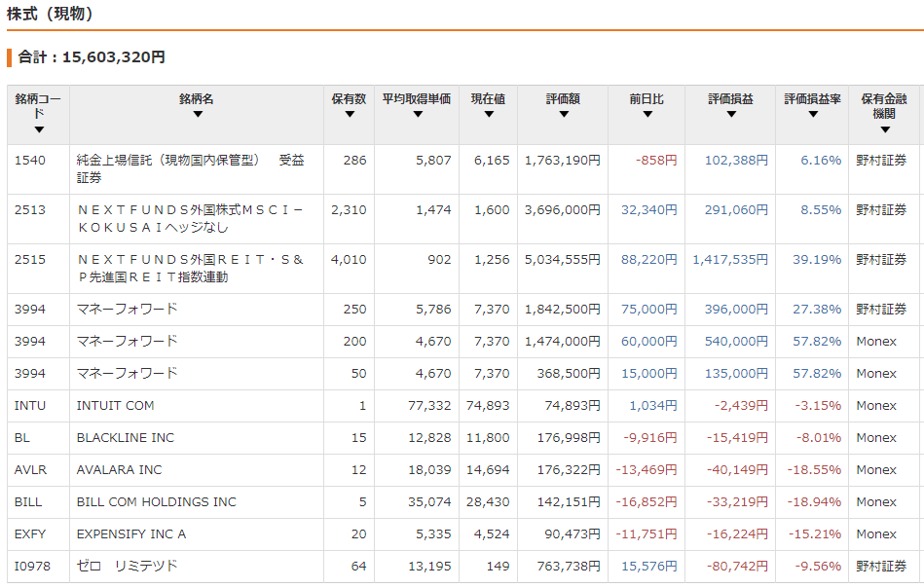The height and width of the screenshot is (588, 924).
Task: Click loss rate -18.94%
Action: click(x=814, y=502)
